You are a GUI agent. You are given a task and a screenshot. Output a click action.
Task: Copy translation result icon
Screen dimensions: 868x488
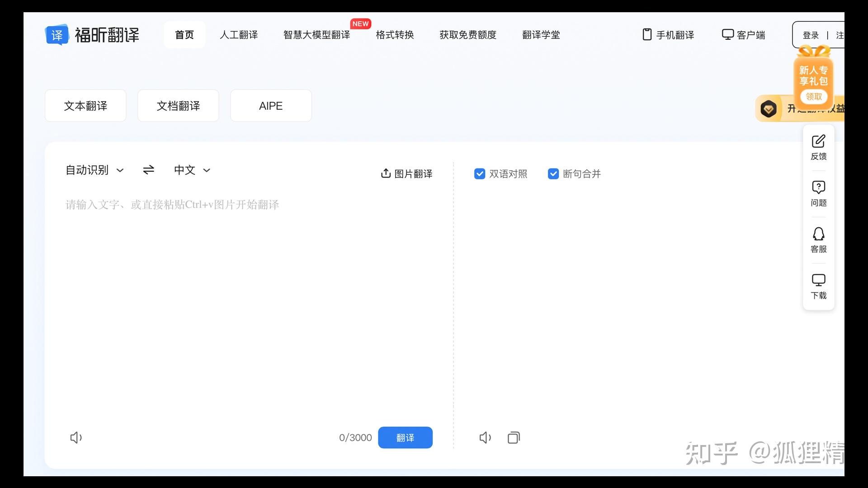point(514,437)
